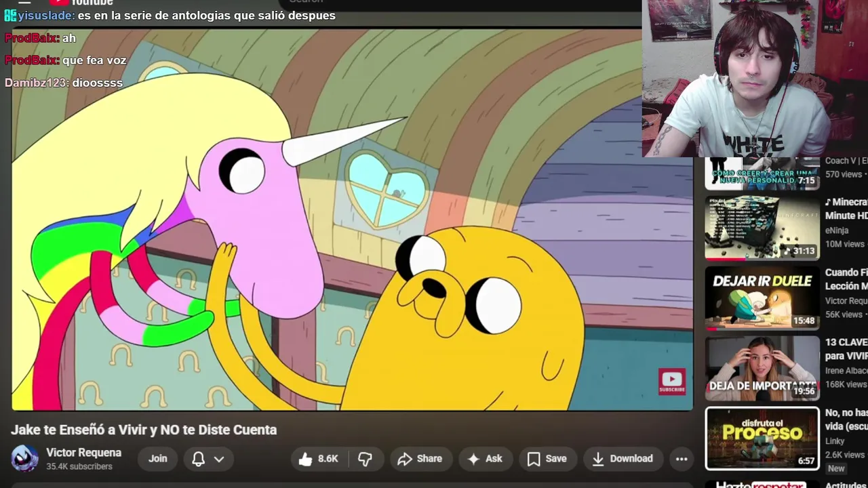Dislike the video with thumbs down
This screenshot has width=868, height=488.
point(365,459)
